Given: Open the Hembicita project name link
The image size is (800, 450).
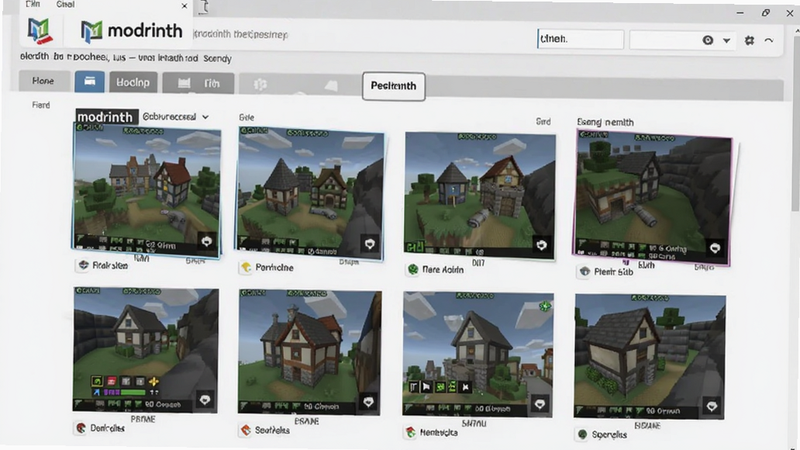Looking at the screenshot, I should [439, 433].
